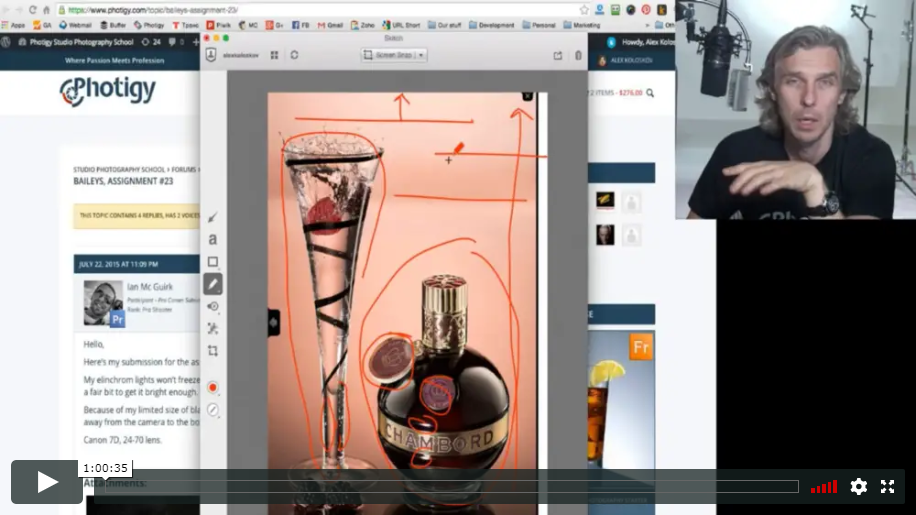Open the Marketing bookmarks folder
The image size is (916, 515).
coord(582,25)
